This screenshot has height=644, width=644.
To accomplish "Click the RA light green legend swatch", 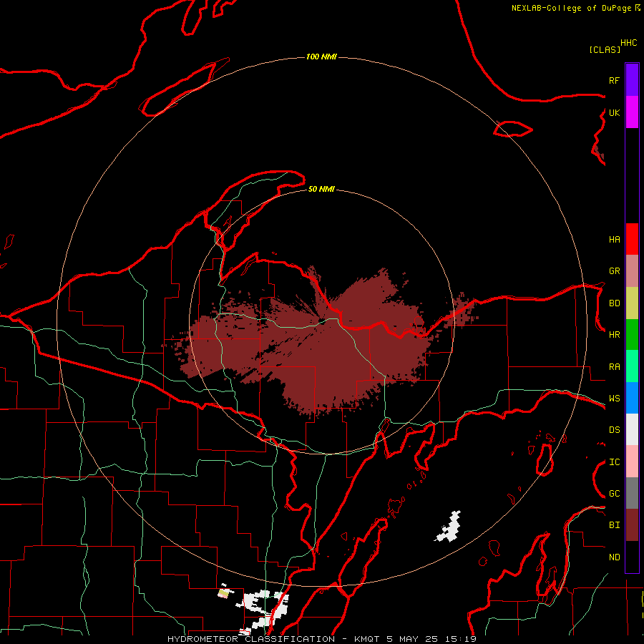I will [632, 366].
